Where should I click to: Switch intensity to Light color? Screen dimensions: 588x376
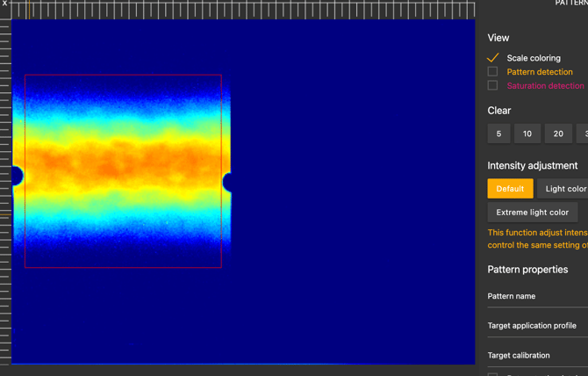pos(564,189)
